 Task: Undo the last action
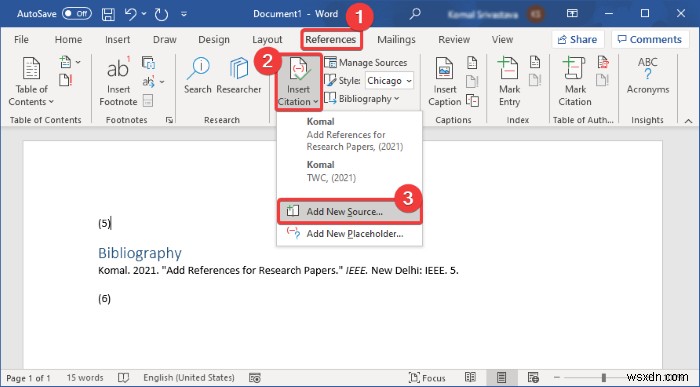tap(130, 14)
